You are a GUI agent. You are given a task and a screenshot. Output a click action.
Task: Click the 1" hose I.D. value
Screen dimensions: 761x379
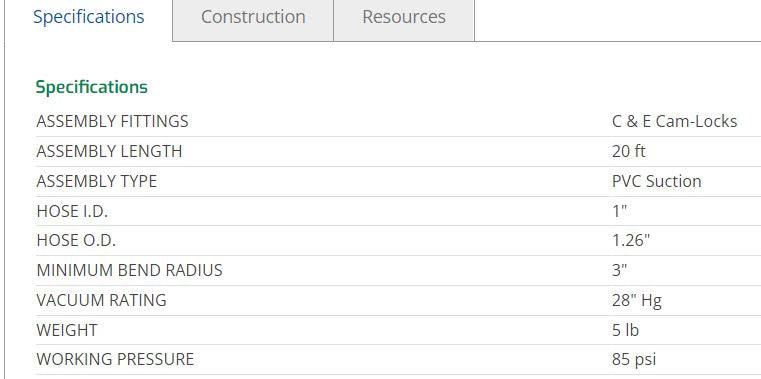[x=620, y=212]
